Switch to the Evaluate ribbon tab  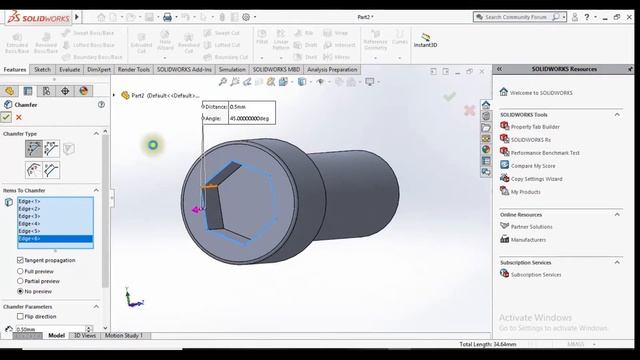[x=69, y=70]
